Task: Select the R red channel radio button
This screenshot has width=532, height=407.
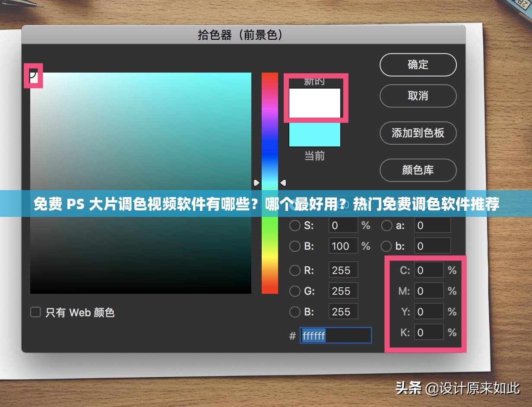Action: pyautogui.click(x=295, y=270)
